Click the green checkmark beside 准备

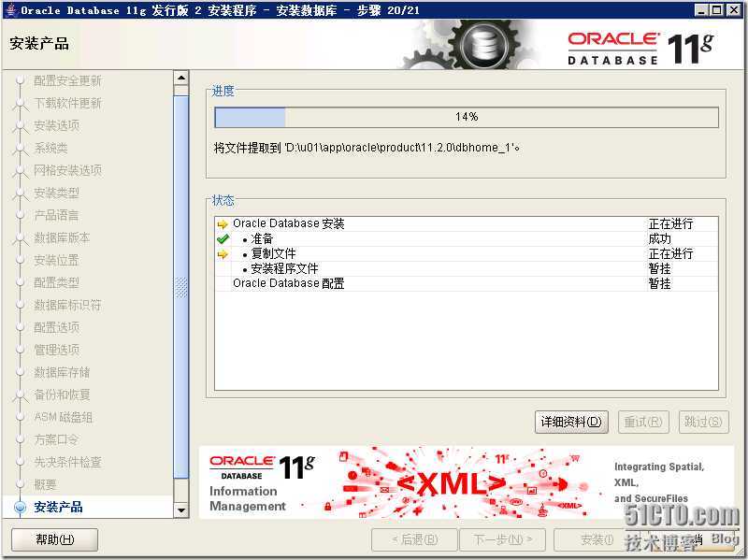tap(223, 239)
